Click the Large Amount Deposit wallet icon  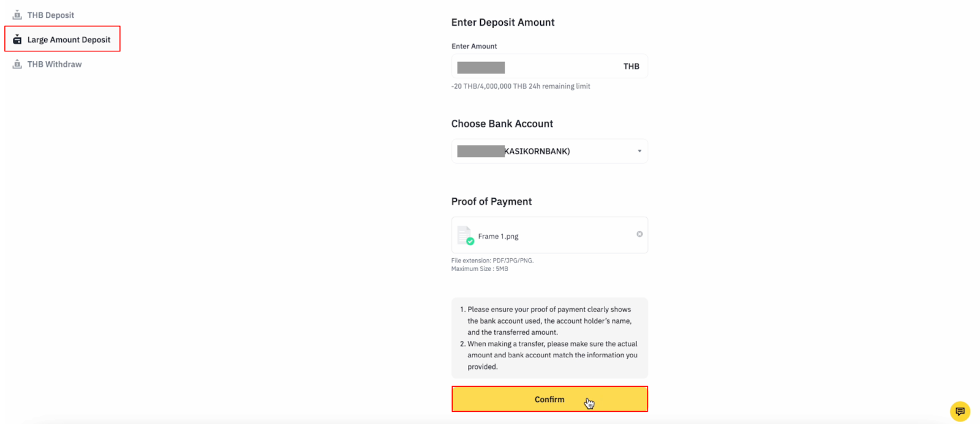[x=17, y=39]
